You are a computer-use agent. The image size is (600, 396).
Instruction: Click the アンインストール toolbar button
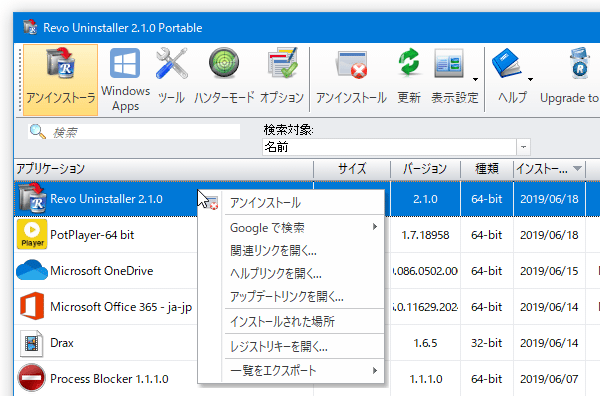pos(351,80)
